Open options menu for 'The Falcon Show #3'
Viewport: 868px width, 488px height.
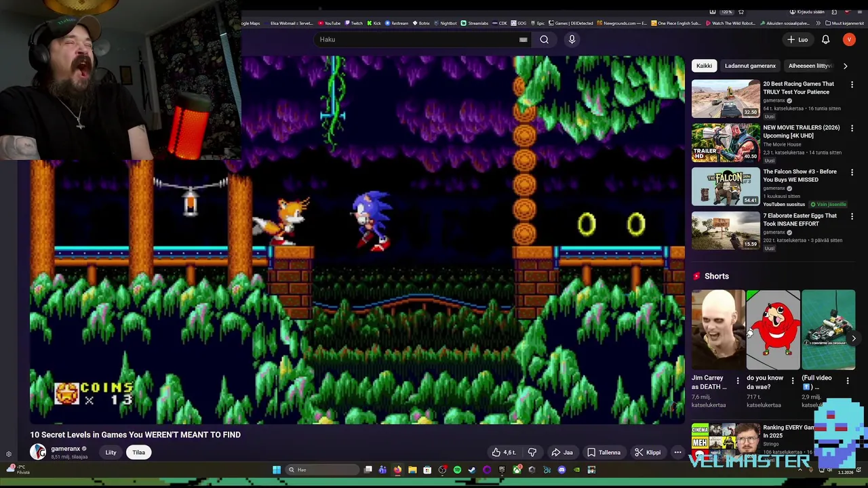852,172
